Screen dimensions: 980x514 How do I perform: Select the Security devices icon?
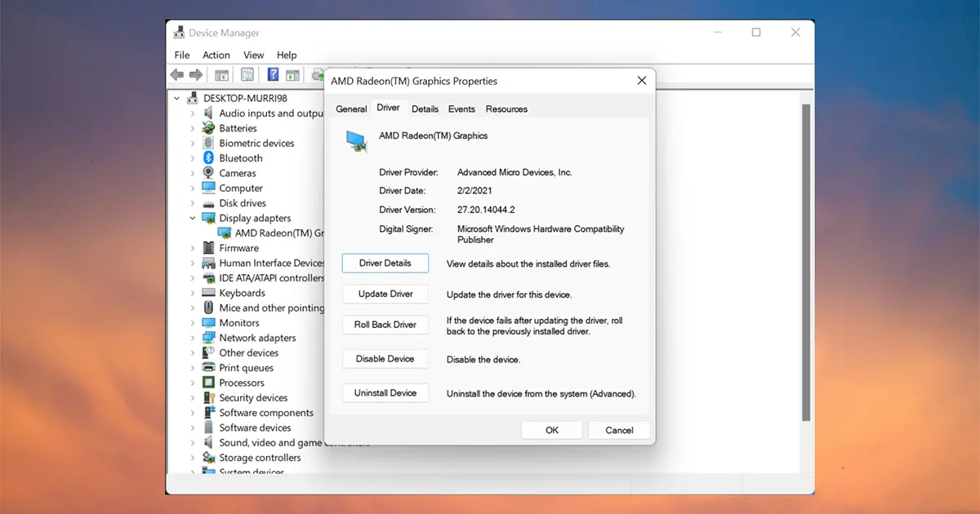coord(209,397)
